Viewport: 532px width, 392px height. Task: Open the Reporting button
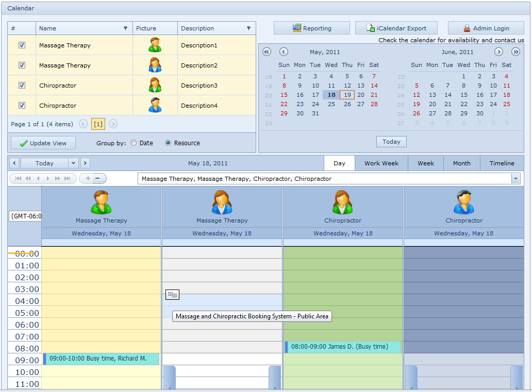pyautogui.click(x=311, y=28)
